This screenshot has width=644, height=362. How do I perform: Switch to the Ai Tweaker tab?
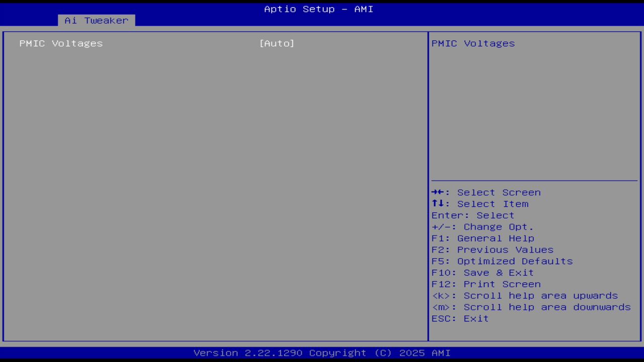(x=96, y=20)
